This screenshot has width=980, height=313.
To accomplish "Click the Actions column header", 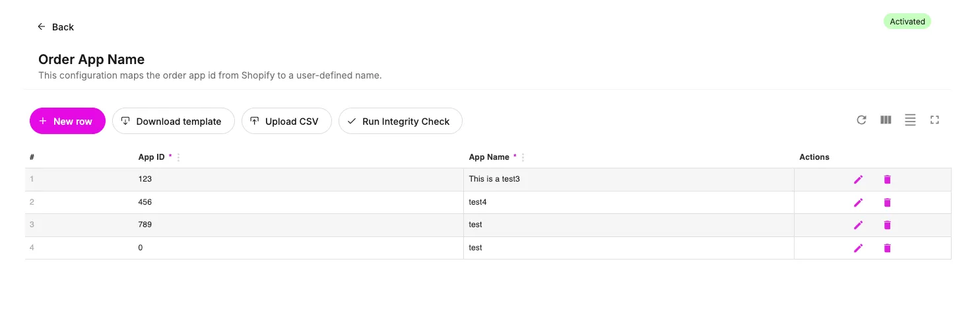I will (x=814, y=157).
